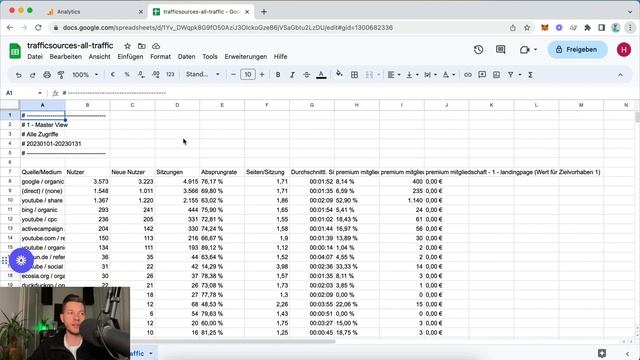Click the redo arrow in toolbar
This screenshot has width=640, height=360.
pyautogui.click(x=33, y=75)
